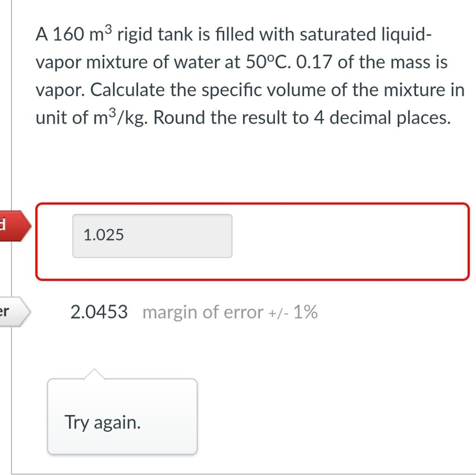Image resolution: width=476 pixels, height=475 pixels.
Task: Click the red incorrect-answer arrow badge
Action: click(x=14, y=226)
